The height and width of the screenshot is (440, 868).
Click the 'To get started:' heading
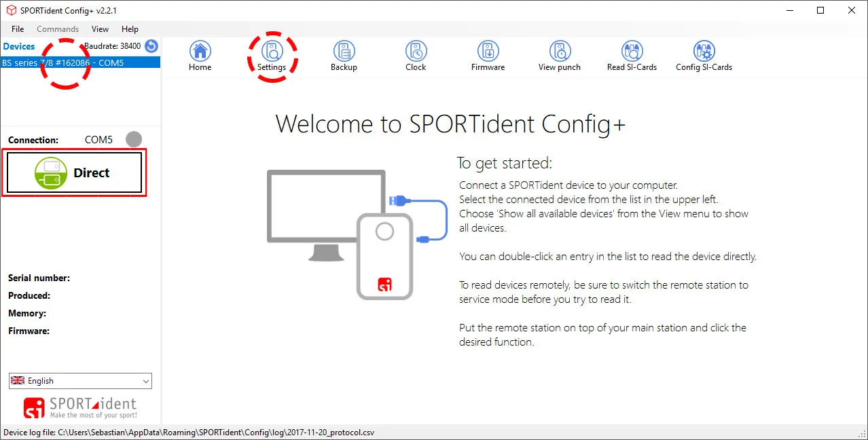(x=505, y=163)
